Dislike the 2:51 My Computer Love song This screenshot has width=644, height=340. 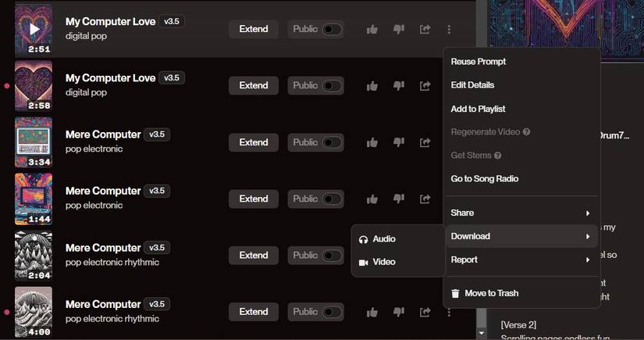(x=399, y=29)
